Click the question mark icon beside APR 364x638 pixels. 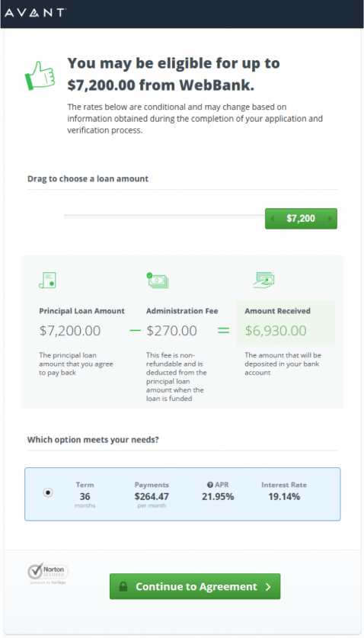(x=210, y=485)
